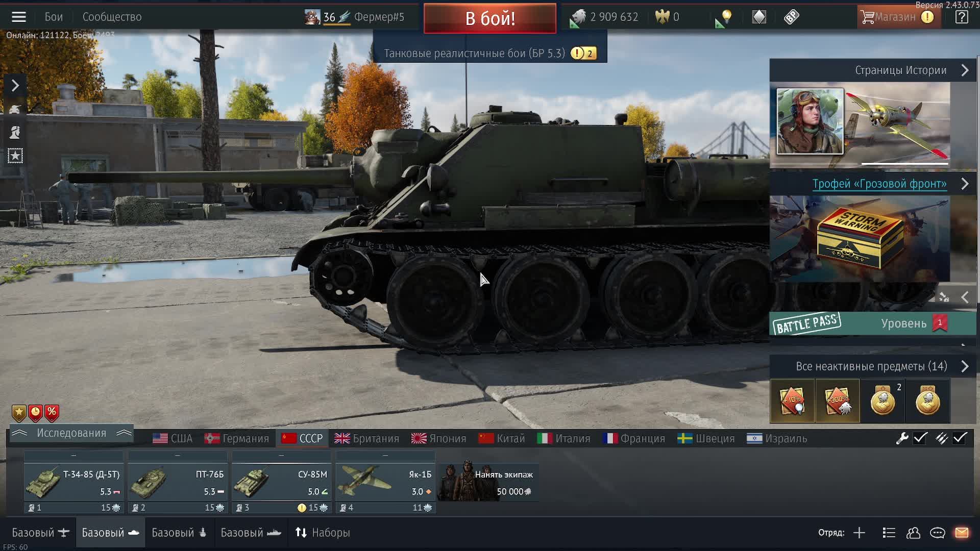
Task: Expand the left side panel chevron
Action: point(15,85)
